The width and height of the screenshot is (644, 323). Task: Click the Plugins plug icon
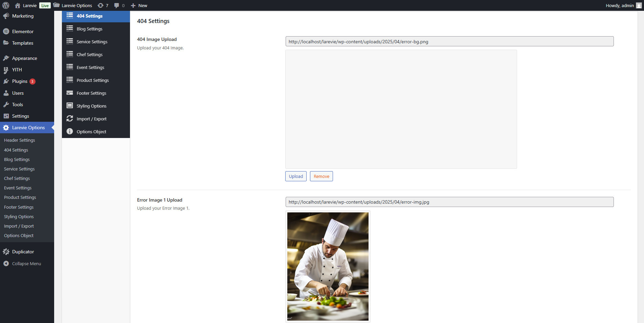pyautogui.click(x=6, y=81)
